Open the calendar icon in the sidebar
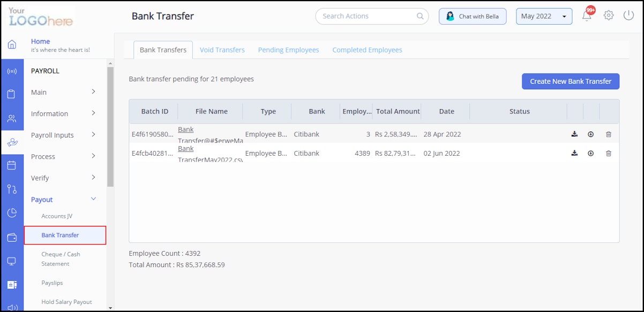 (12, 164)
